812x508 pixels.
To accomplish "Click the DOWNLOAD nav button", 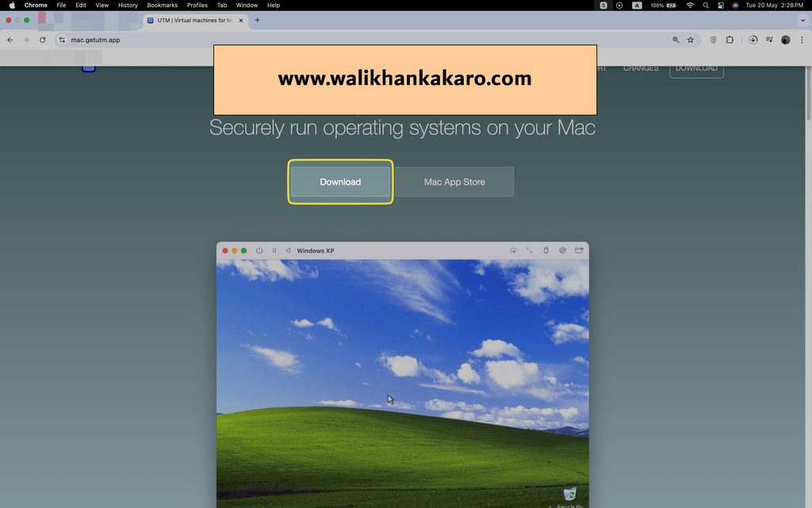I will pyautogui.click(x=696, y=70).
